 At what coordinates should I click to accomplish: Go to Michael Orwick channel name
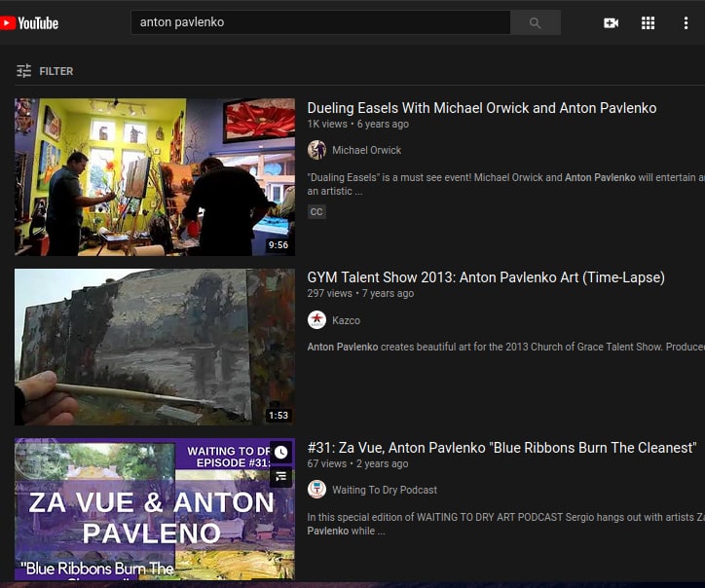[x=366, y=150]
